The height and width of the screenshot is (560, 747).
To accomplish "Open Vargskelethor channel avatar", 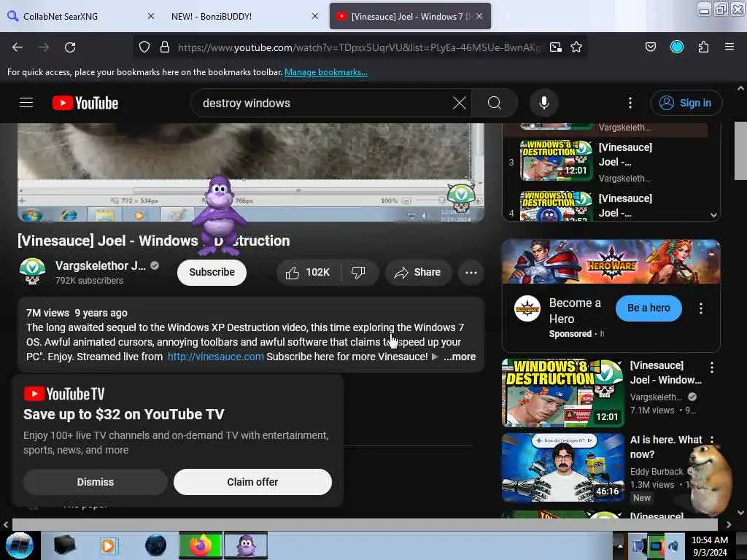I will pos(32,271).
